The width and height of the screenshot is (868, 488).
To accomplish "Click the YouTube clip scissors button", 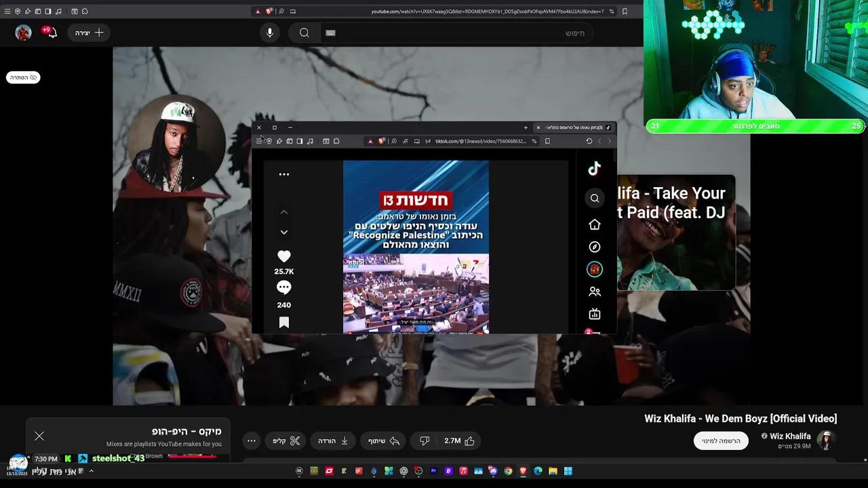I will point(286,441).
